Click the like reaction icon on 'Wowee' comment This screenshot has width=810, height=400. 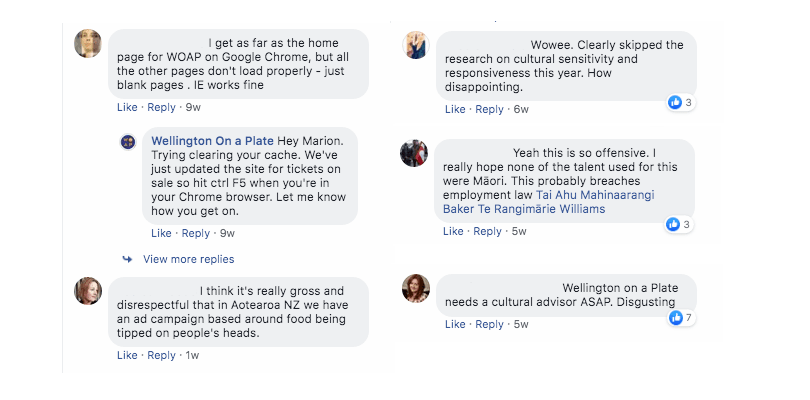coord(674,102)
